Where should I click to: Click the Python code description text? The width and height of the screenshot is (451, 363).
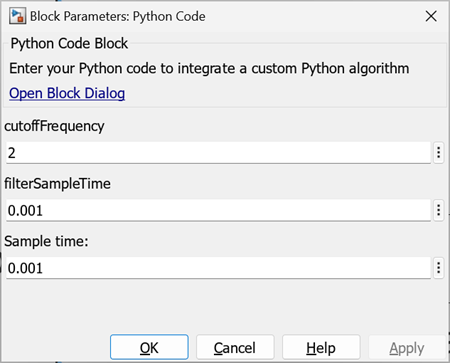point(209,69)
